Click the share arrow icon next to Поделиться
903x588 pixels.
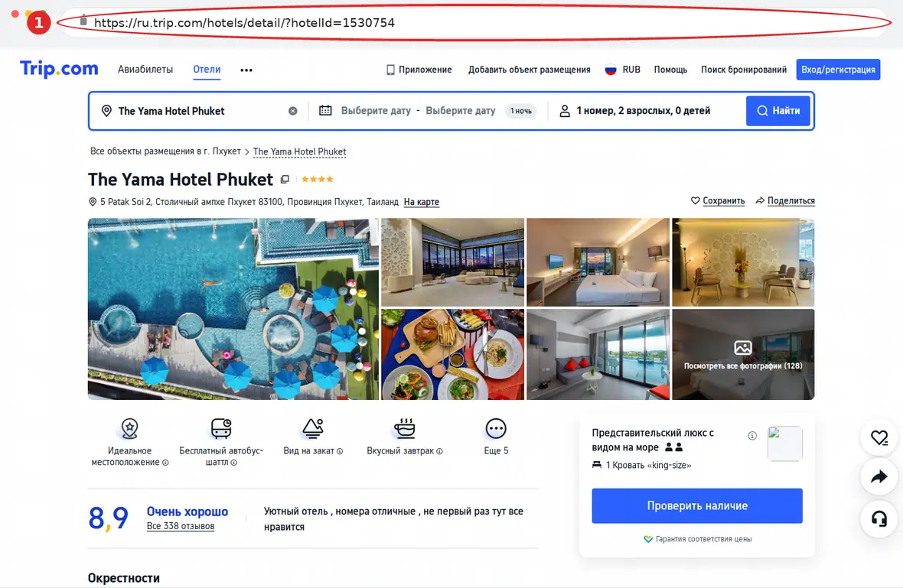(x=760, y=201)
